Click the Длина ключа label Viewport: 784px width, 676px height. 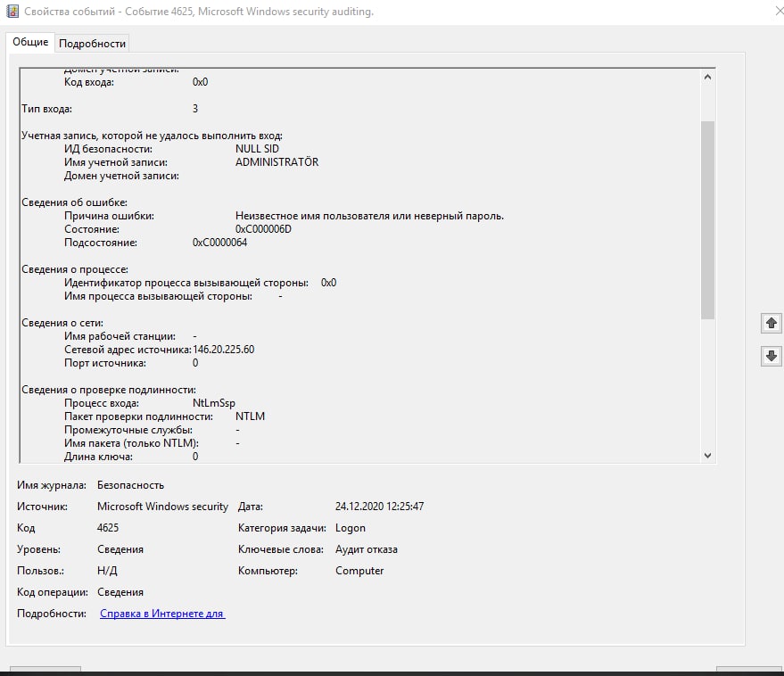98,457
